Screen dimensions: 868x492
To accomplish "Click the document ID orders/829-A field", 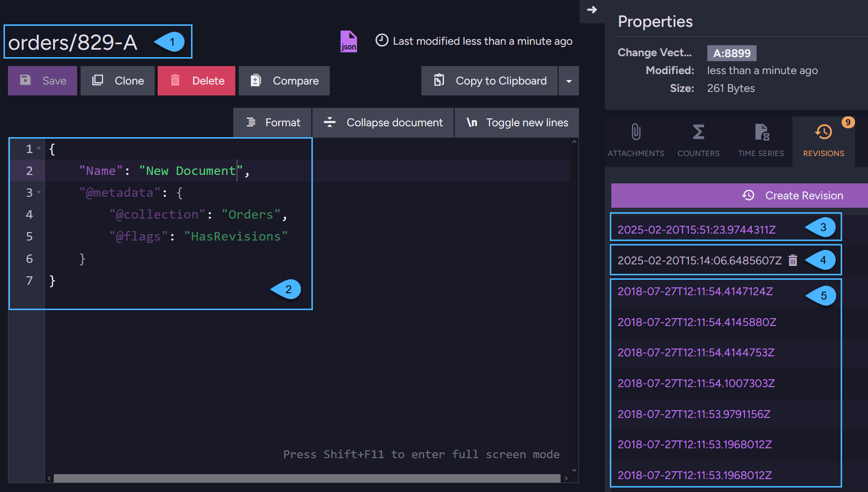I will [73, 42].
